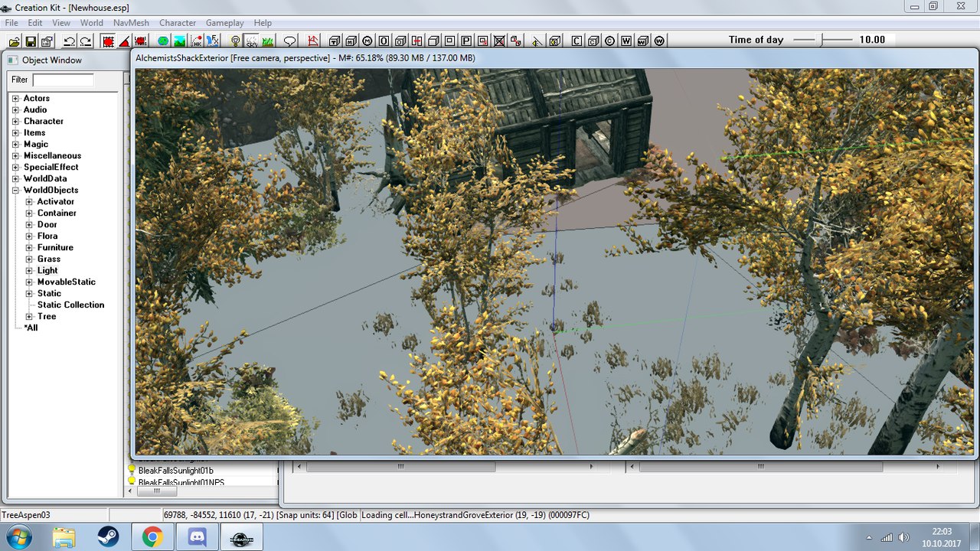The image size is (980, 551).
Task: Click the circle icon marked C
Action: pyautogui.click(x=609, y=41)
